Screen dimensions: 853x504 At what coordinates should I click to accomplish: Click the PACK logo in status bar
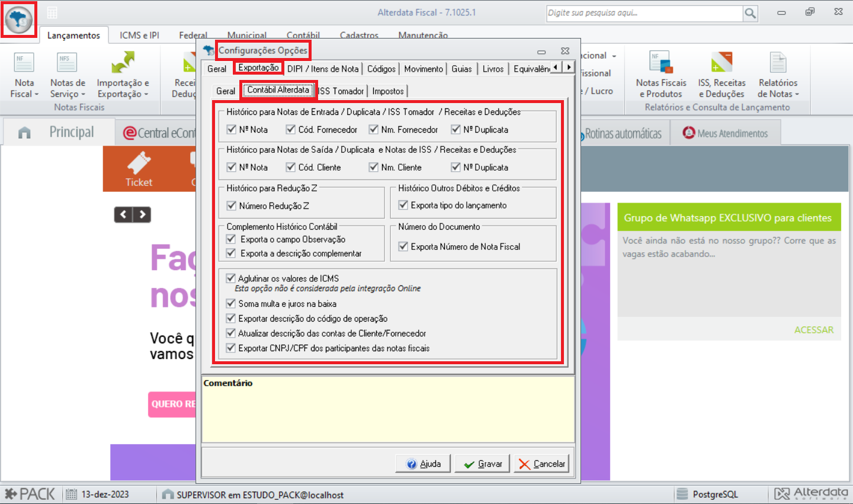(30, 494)
